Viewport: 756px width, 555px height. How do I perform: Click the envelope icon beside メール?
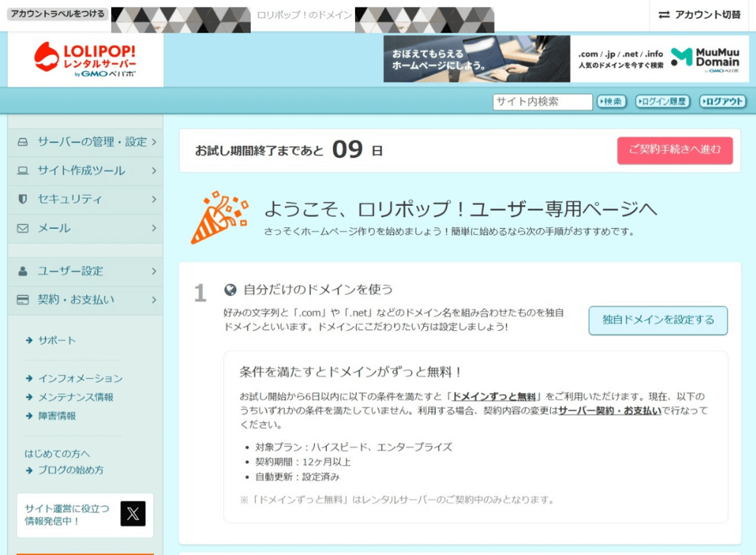pyautogui.click(x=23, y=228)
